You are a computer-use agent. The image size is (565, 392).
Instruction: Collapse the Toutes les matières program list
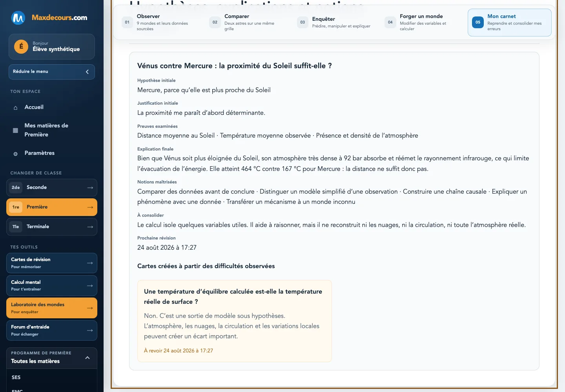pos(87,358)
